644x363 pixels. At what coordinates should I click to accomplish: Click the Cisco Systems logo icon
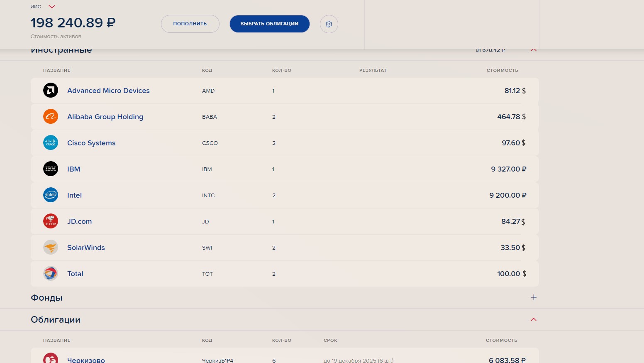pyautogui.click(x=51, y=143)
